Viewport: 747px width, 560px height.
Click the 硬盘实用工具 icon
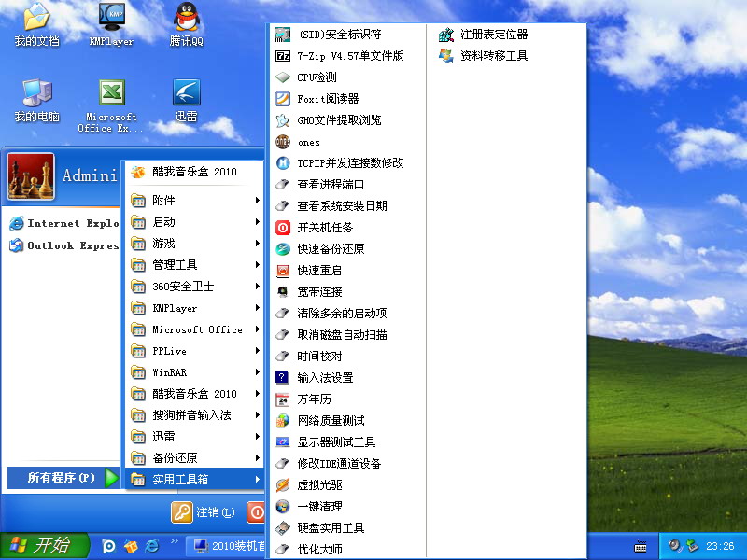tap(283, 527)
